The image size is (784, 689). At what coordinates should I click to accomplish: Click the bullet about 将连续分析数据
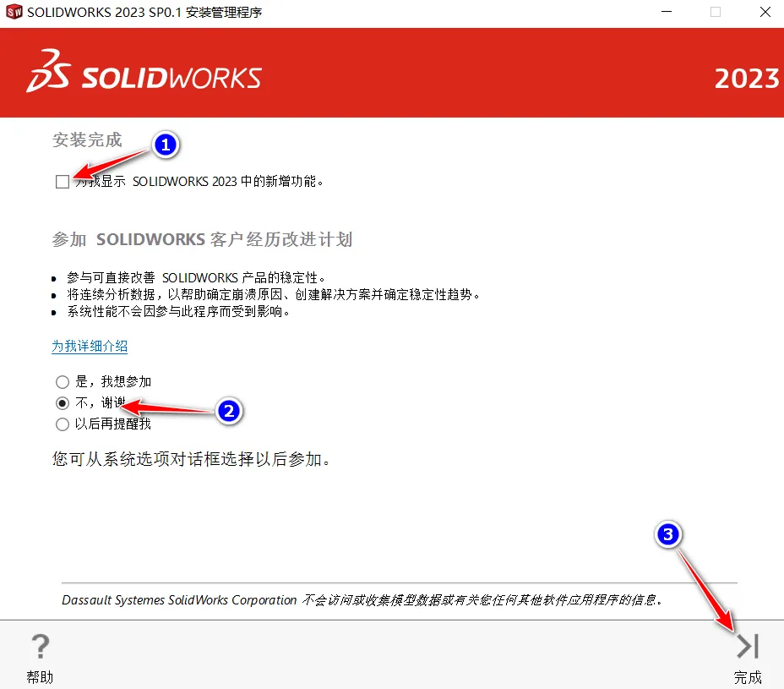(274, 295)
